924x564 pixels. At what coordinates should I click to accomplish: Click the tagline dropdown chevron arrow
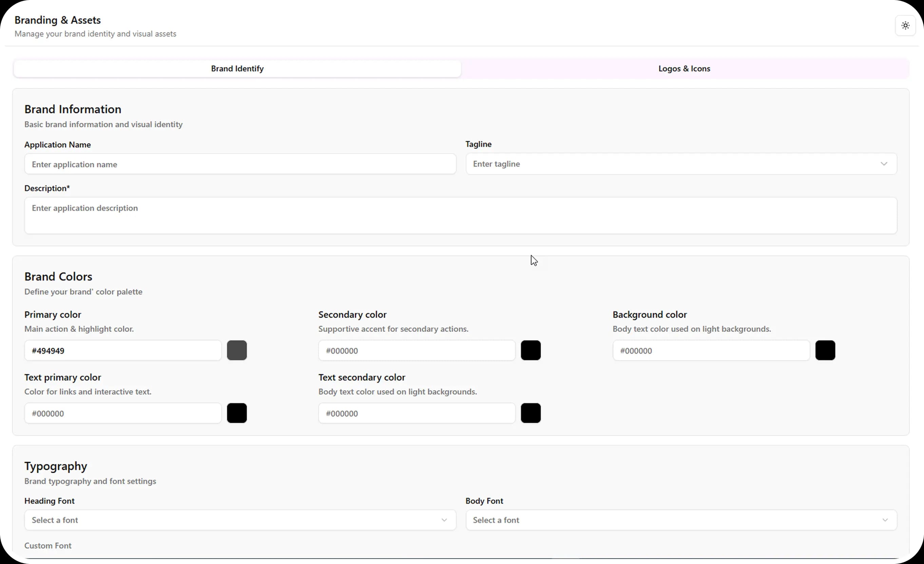[884, 164]
